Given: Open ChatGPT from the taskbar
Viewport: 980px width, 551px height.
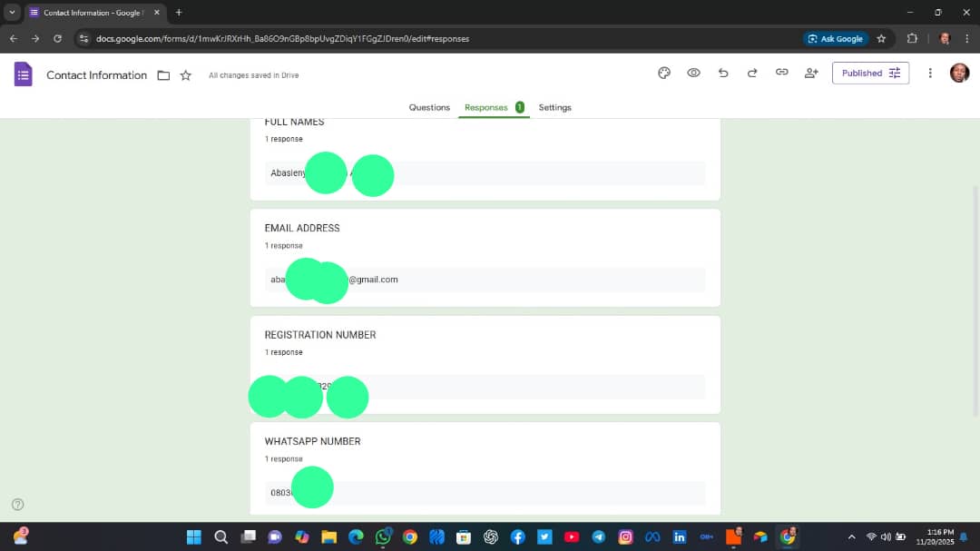Looking at the screenshot, I should [x=490, y=536].
